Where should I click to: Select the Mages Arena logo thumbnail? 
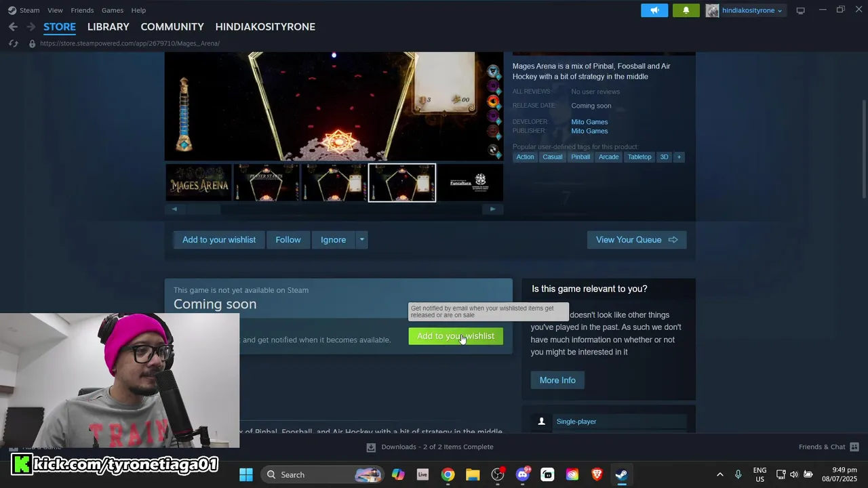[199, 182]
